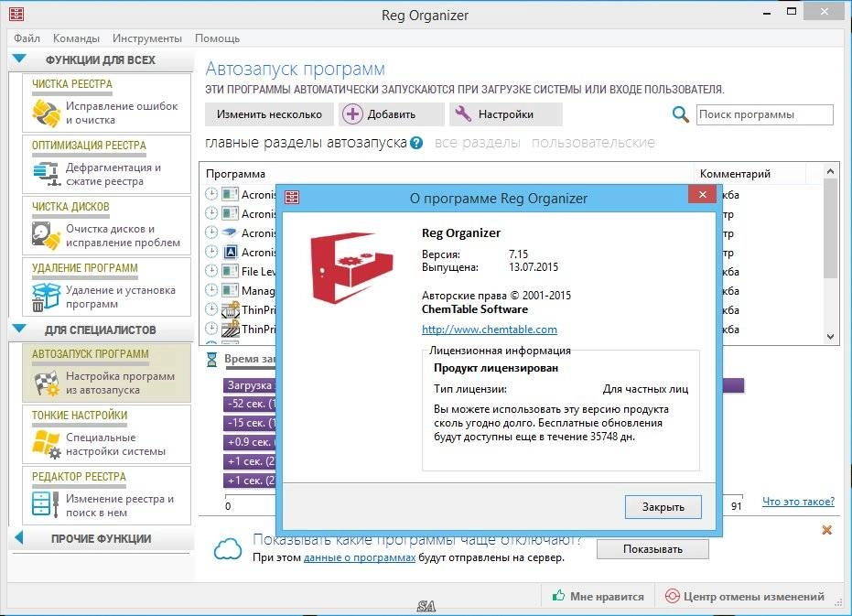Click the Показывать button

[x=652, y=549]
